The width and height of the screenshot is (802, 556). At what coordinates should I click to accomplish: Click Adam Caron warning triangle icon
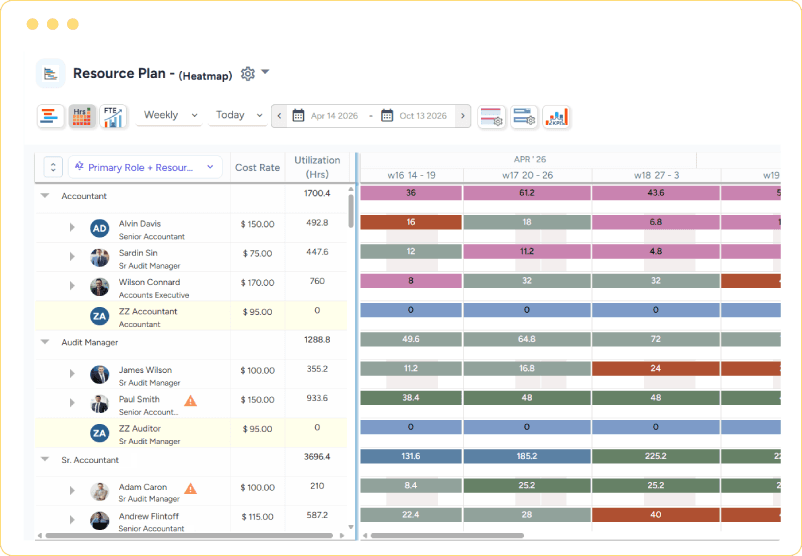(x=191, y=488)
